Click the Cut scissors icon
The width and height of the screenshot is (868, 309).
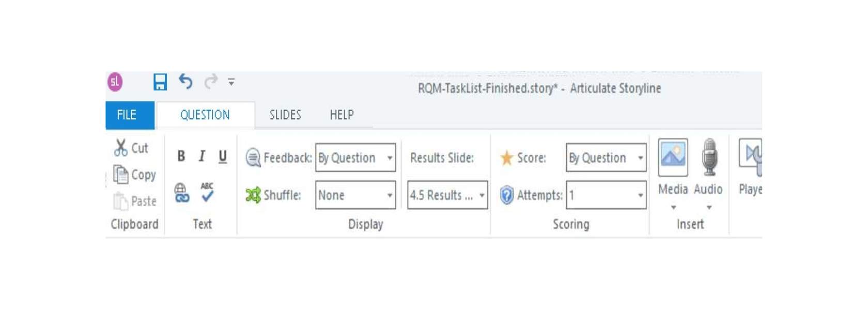pos(121,148)
